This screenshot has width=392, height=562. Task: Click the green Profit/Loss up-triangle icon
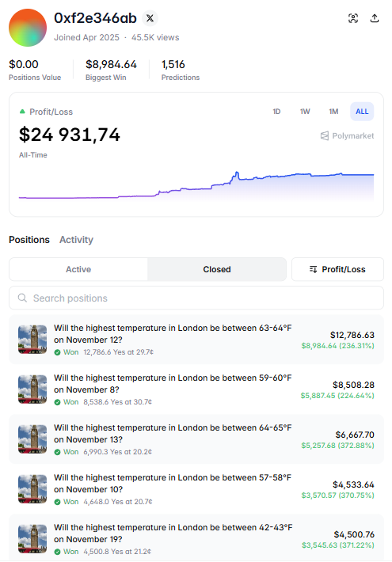(x=22, y=112)
